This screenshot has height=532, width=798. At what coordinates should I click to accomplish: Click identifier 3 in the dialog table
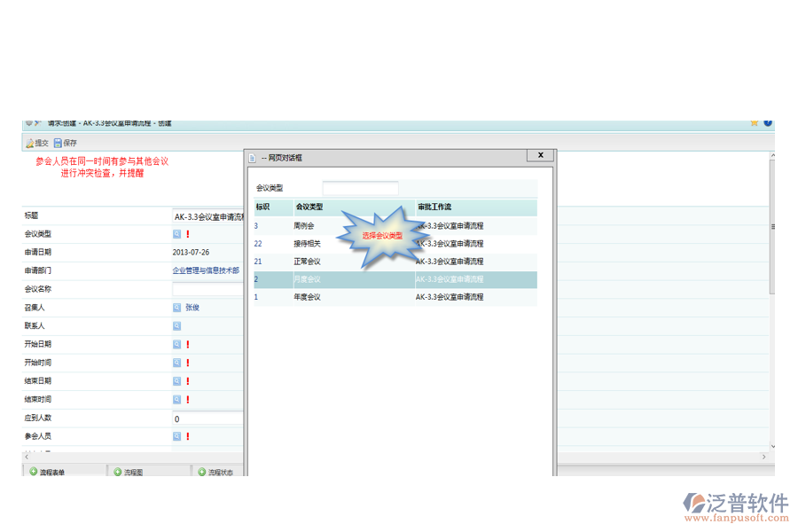(x=256, y=226)
